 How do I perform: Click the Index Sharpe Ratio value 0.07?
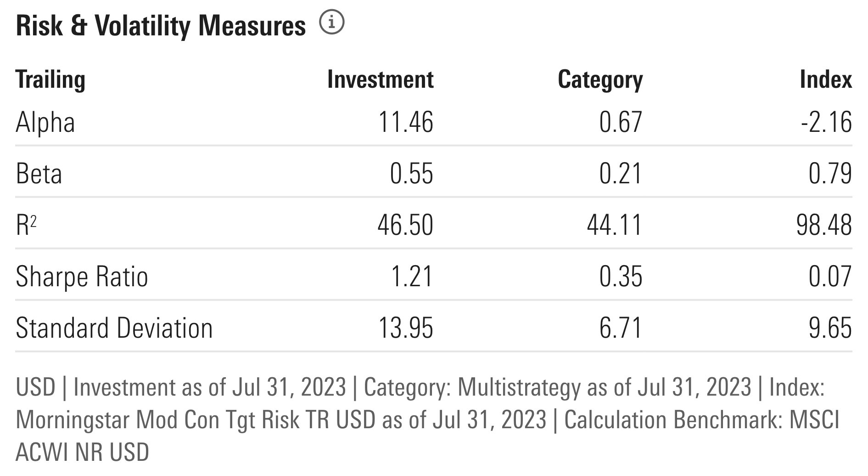tap(830, 277)
